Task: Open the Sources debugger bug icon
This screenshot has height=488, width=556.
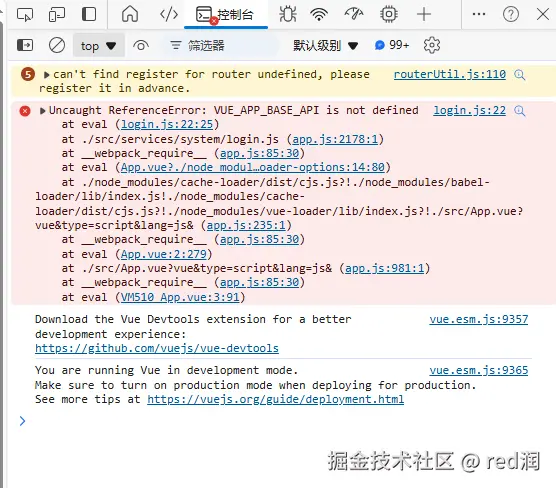Action: pos(288,15)
